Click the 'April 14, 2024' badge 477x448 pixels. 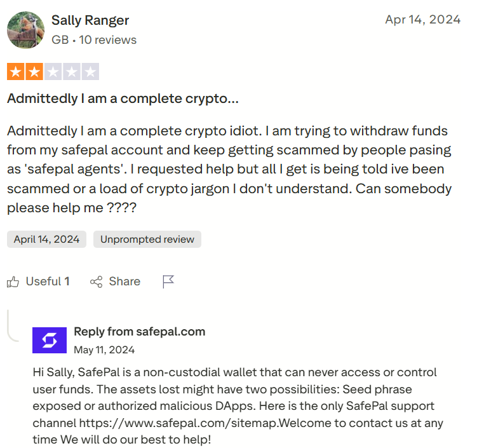(x=46, y=240)
